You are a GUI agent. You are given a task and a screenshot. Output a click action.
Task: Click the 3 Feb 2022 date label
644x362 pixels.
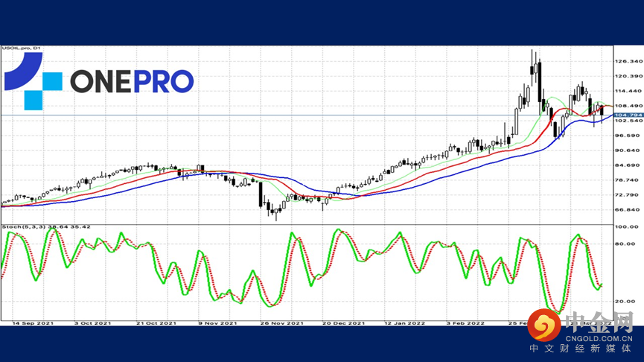coord(465,323)
